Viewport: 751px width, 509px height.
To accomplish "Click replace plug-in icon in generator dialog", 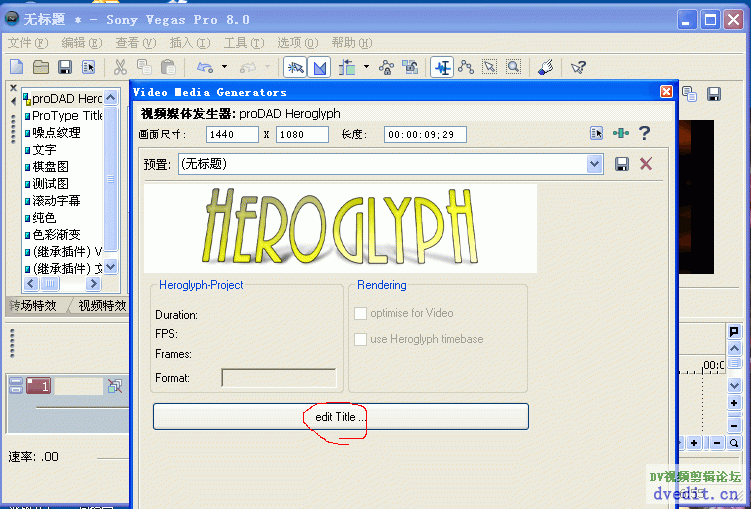I will pos(596,133).
